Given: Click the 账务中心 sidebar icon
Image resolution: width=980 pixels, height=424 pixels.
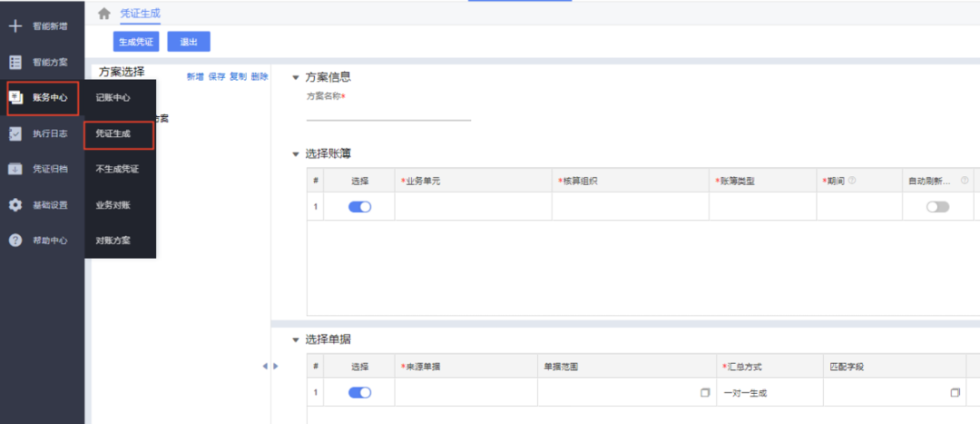Looking at the screenshot, I should 16,97.
